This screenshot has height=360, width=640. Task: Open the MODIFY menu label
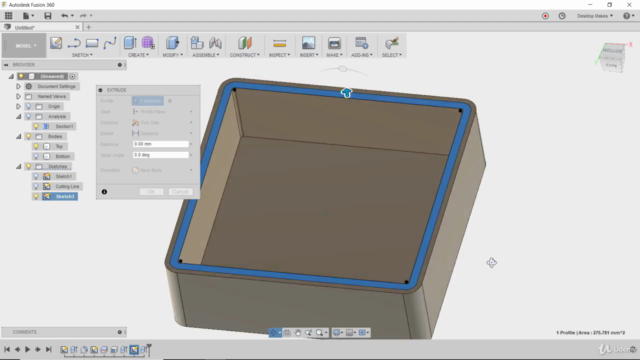[173, 55]
